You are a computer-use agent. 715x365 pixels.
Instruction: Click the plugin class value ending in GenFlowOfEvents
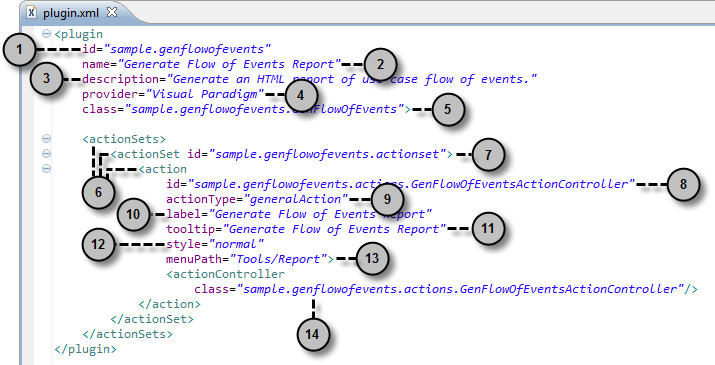point(264,109)
